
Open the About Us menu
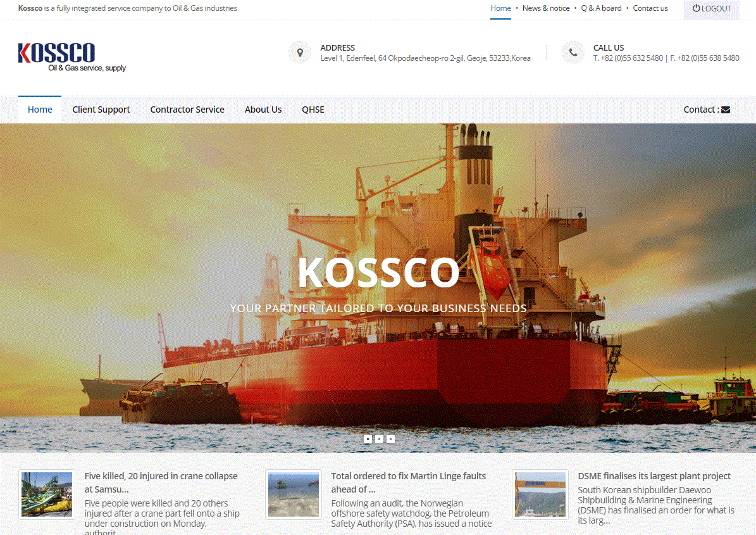(263, 110)
